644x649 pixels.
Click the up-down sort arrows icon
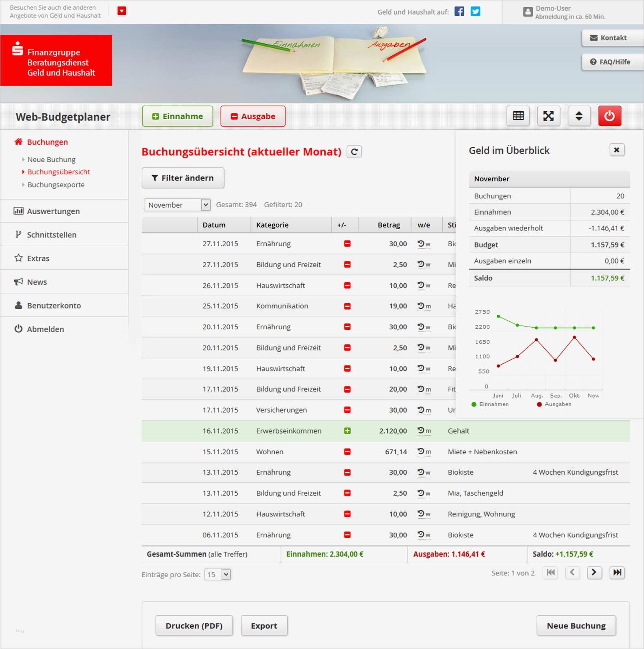coord(579,116)
